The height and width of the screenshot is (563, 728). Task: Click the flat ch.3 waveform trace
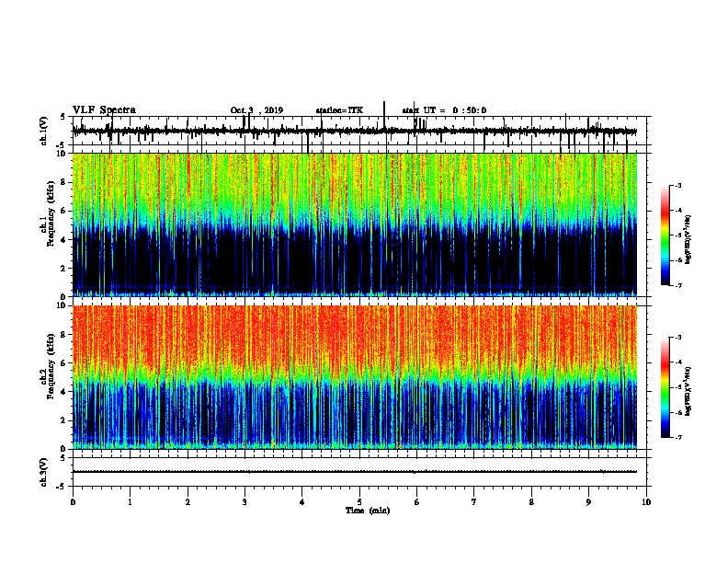coord(355,472)
